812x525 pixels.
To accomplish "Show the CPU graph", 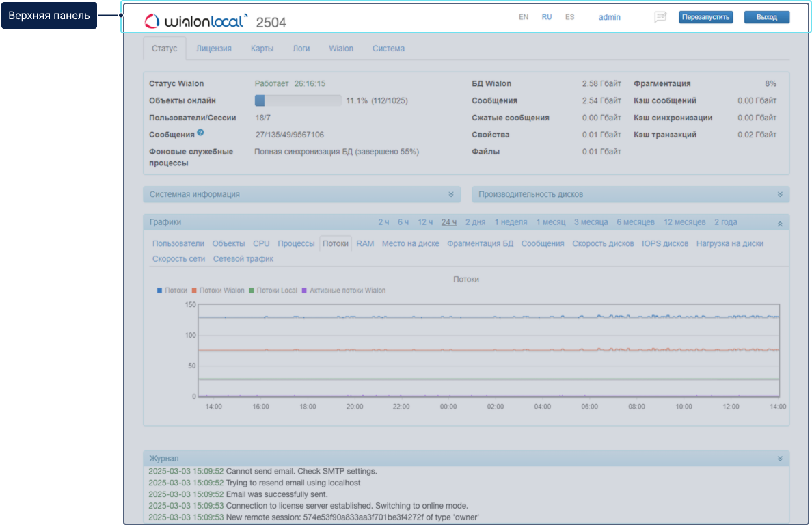I will tap(261, 243).
